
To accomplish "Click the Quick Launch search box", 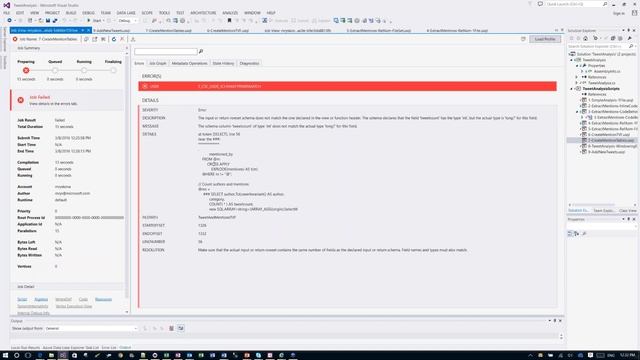I will pos(576,4).
